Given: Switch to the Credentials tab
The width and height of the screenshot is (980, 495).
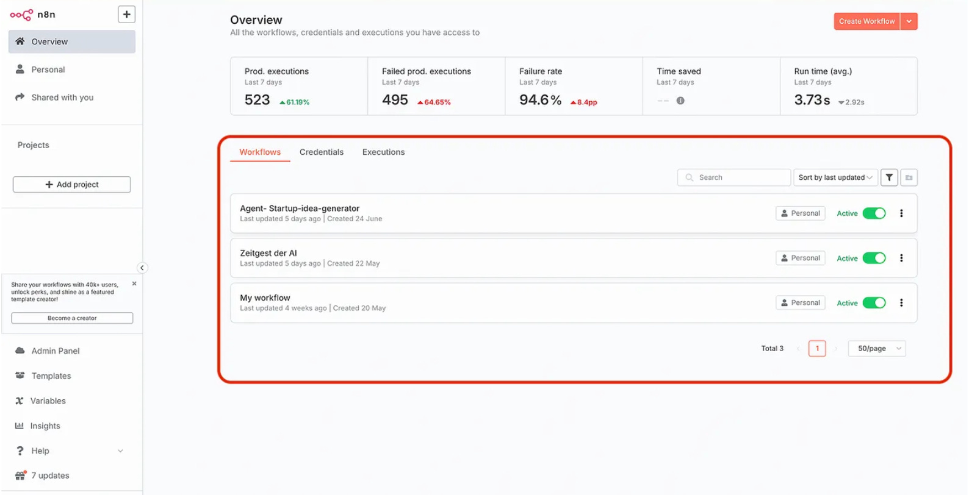Looking at the screenshot, I should (322, 152).
